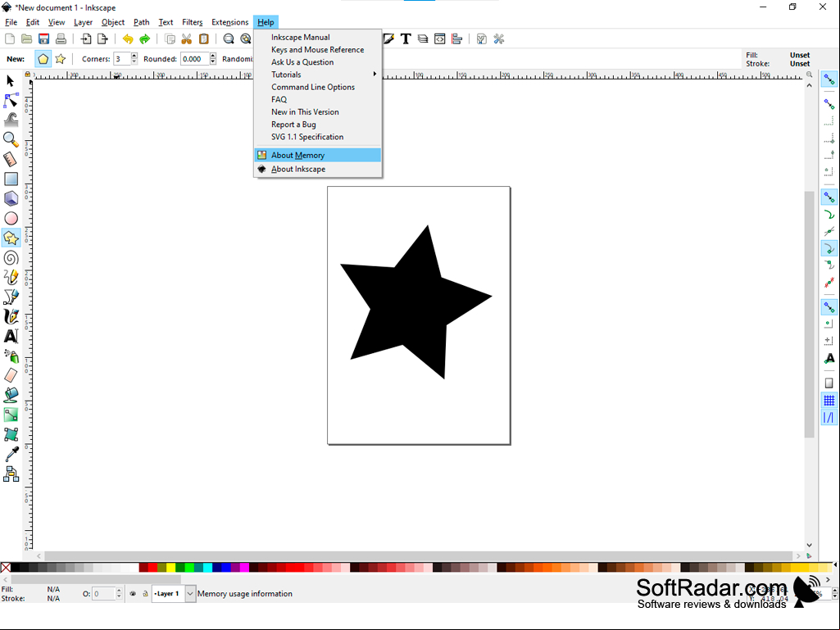Select the Zoom magnifier tool
Screen dimensions: 840x630
coord(11,140)
